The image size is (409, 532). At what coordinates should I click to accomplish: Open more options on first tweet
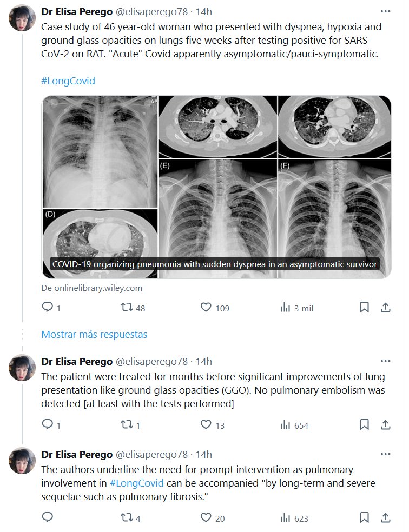385,11
